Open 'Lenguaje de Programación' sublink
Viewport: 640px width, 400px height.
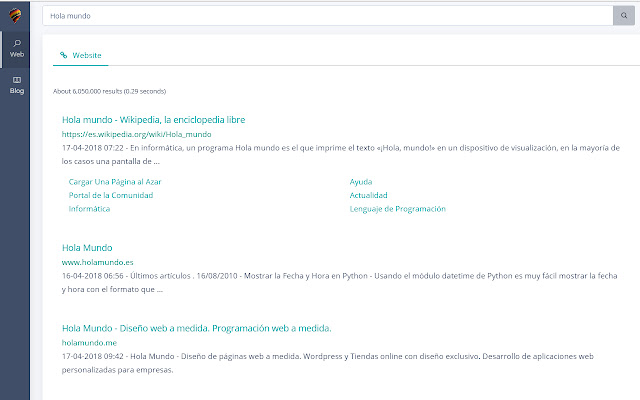(398, 209)
